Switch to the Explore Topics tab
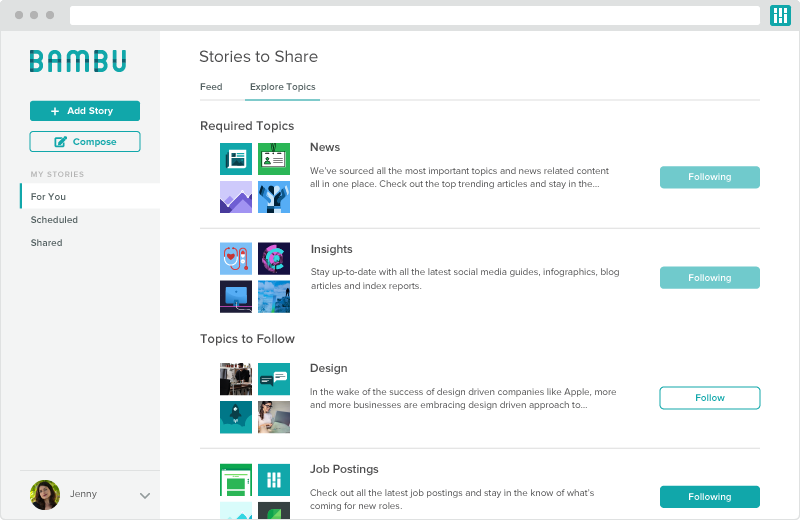The image size is (800, 520). pyautogui.click(x=283, y=87)
